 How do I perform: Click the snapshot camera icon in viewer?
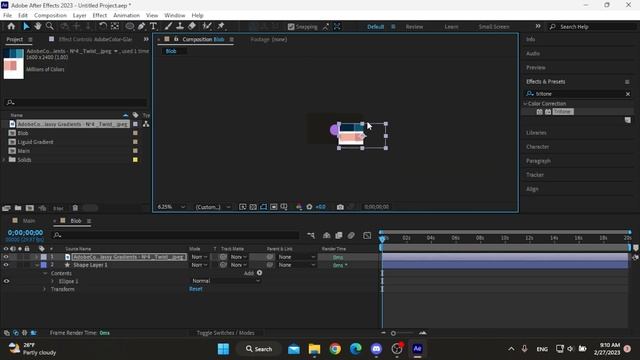[x=340, y=207]
